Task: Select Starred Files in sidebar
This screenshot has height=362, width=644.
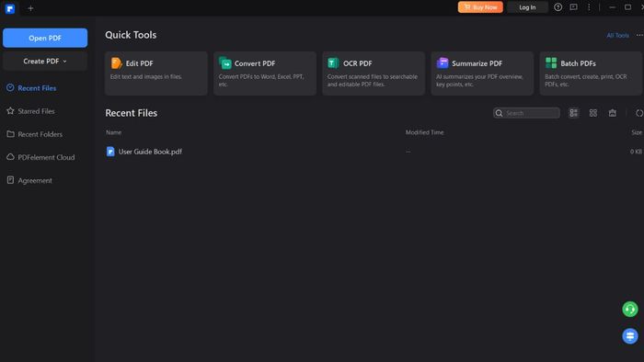Action: click(36, 111)
